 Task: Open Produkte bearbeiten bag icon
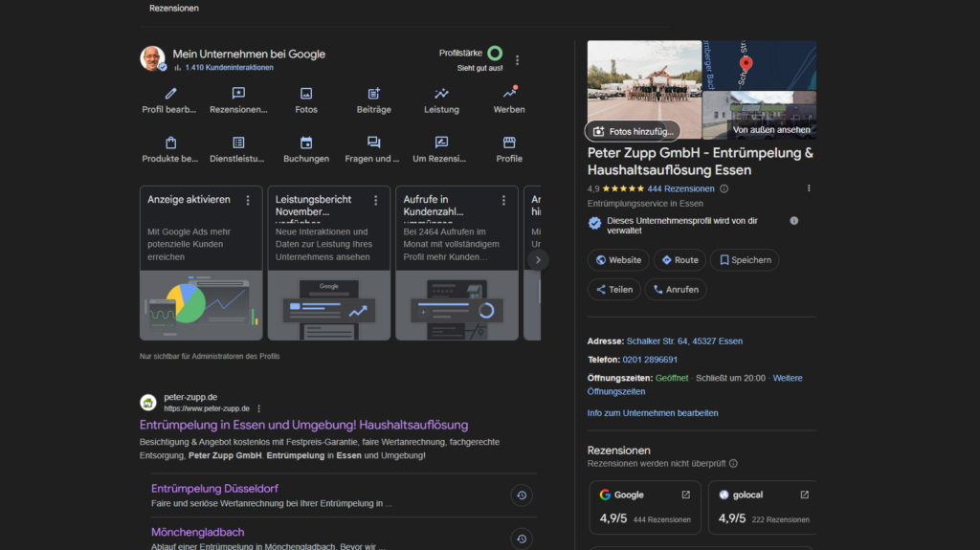tap(170, 143)
